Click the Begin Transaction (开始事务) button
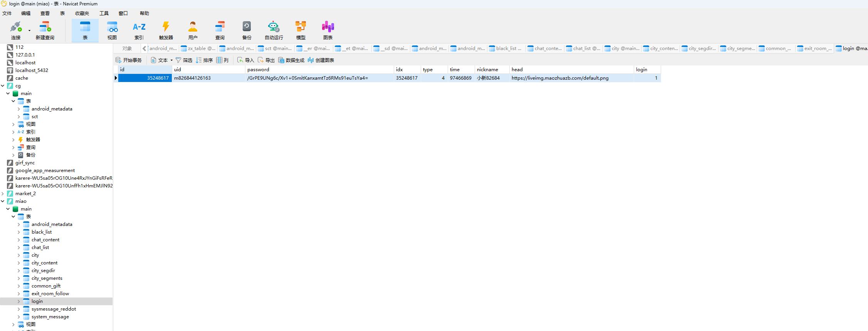Viewport: 868px width, 331px height. [x=129, y=60]
